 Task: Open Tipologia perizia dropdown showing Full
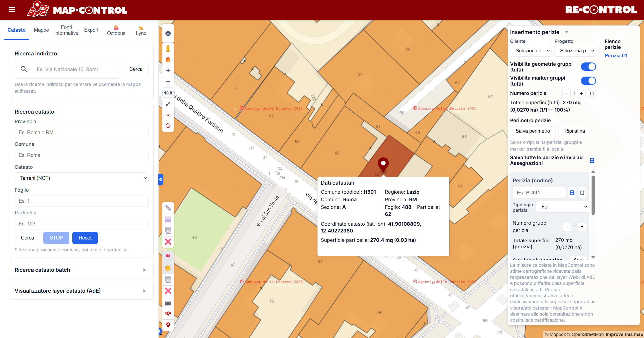click(562, 207)
